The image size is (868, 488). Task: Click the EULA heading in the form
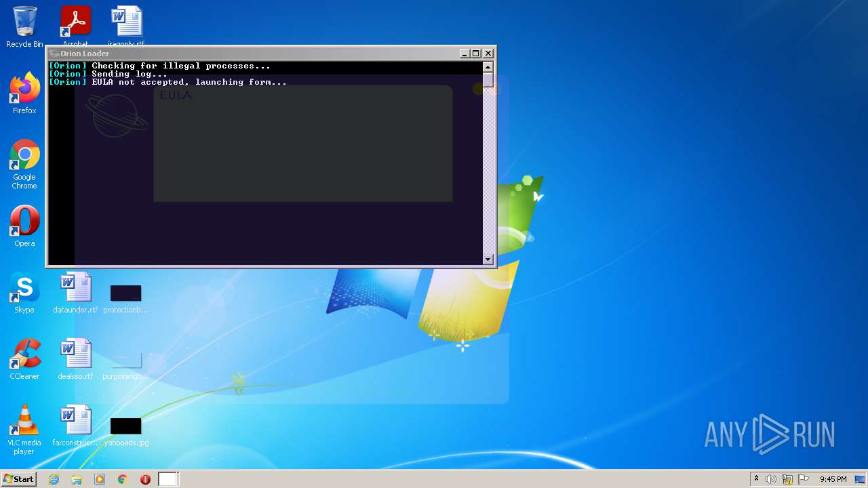point(176,96)
